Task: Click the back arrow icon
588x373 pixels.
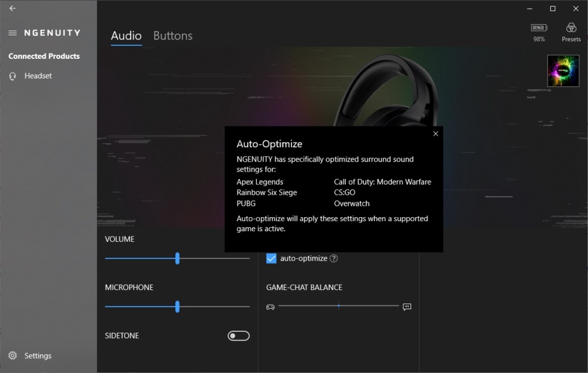Action: [12, 8]
